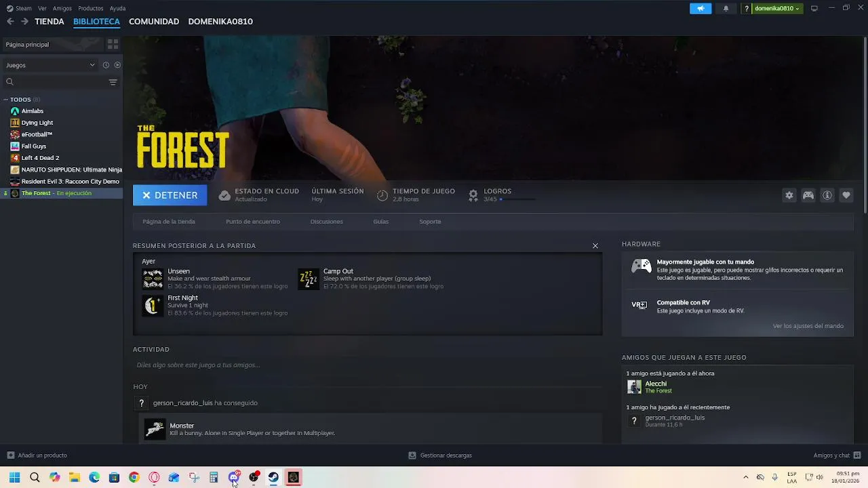Close the post-game summary panel
The image size is (868, 488).
pyautogui.click(x=595, y=246)
